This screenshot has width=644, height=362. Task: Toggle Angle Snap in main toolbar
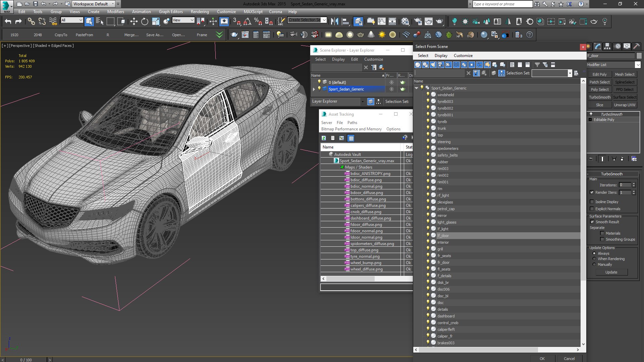pos(247,21)
